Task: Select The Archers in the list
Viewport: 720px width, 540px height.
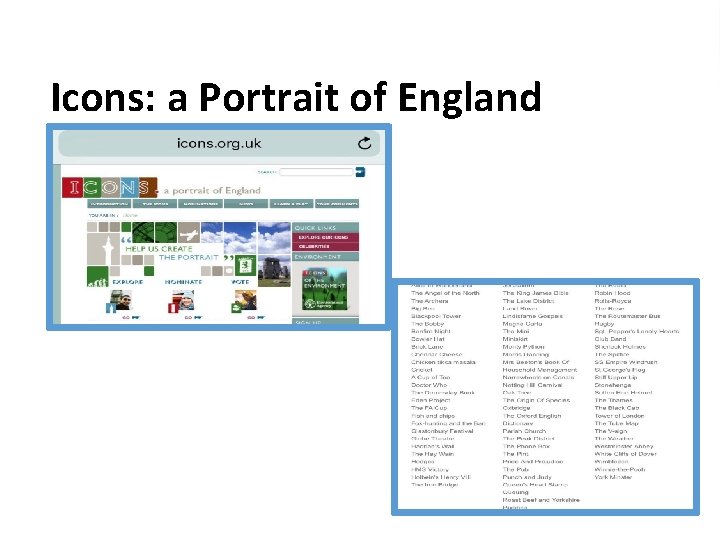Action: [x=429, y=301]
